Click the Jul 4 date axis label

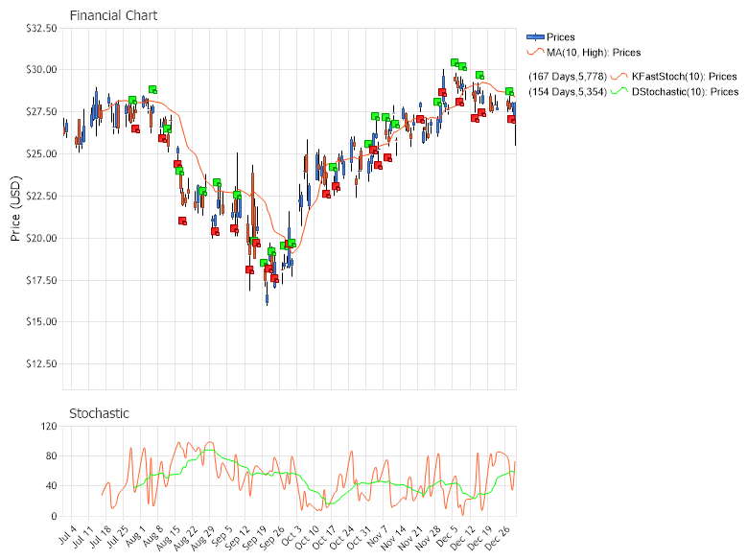click(65, 533)
